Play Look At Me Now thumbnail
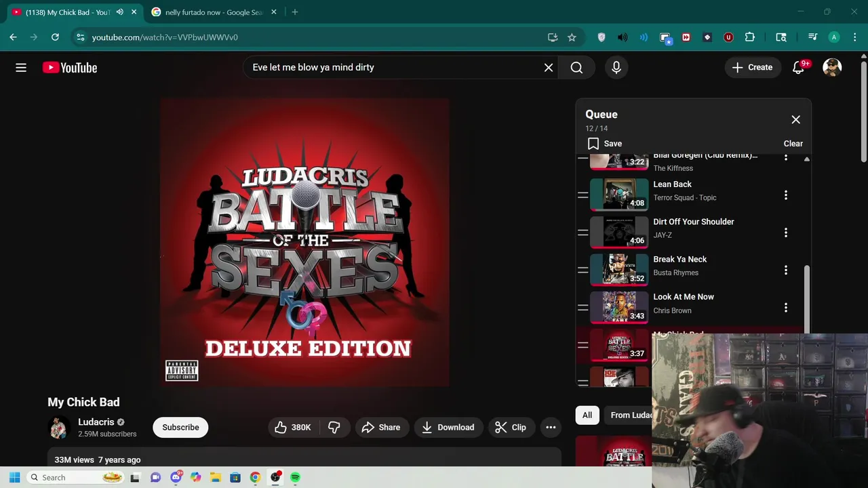868x488 pixels. pos(618,307)
